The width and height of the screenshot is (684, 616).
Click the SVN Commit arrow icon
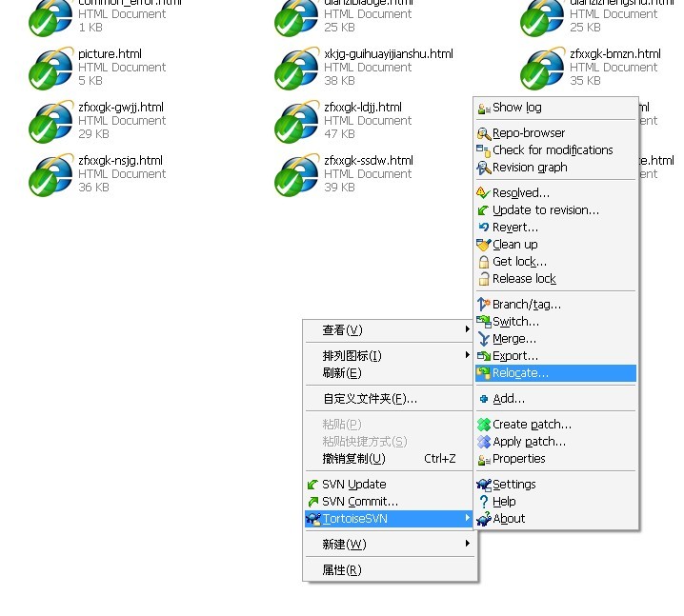(312, 502)
